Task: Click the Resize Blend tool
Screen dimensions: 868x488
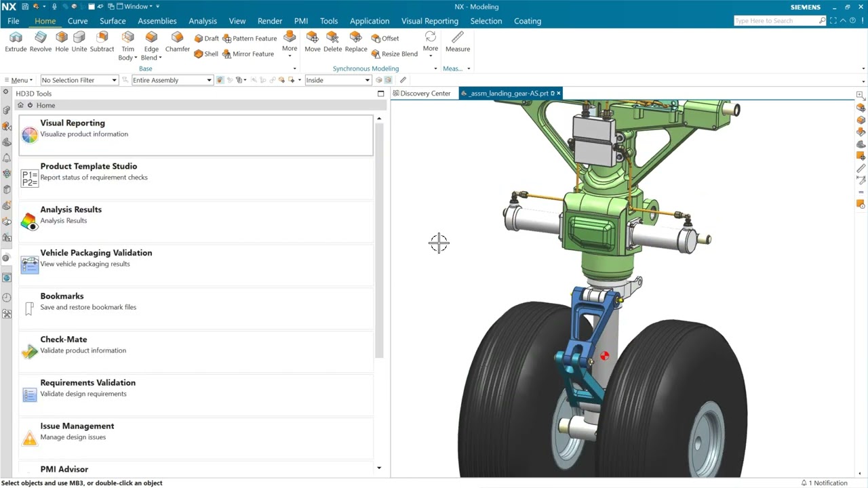Action: click(x=394, y=54)
